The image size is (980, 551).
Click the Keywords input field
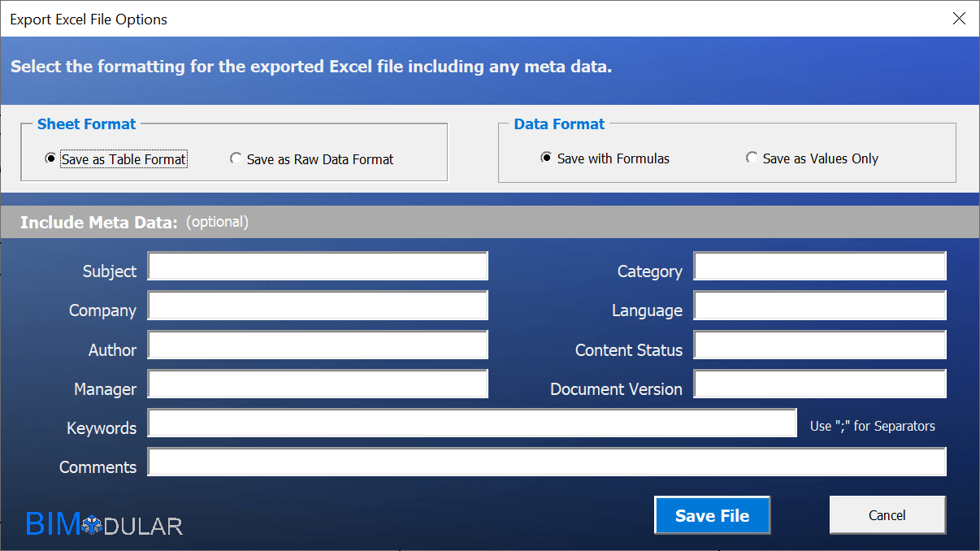471,423
